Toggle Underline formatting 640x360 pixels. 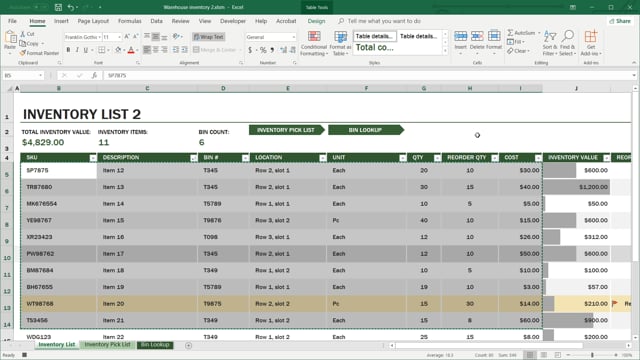86,50
